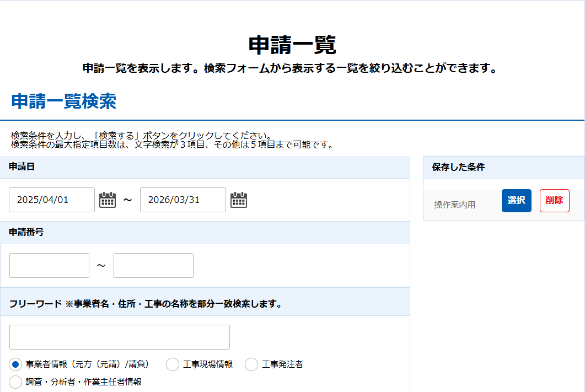Click the end date field 2026/03/31
The height and width of the screenshot is (392, 585).
tap(183, 200)
